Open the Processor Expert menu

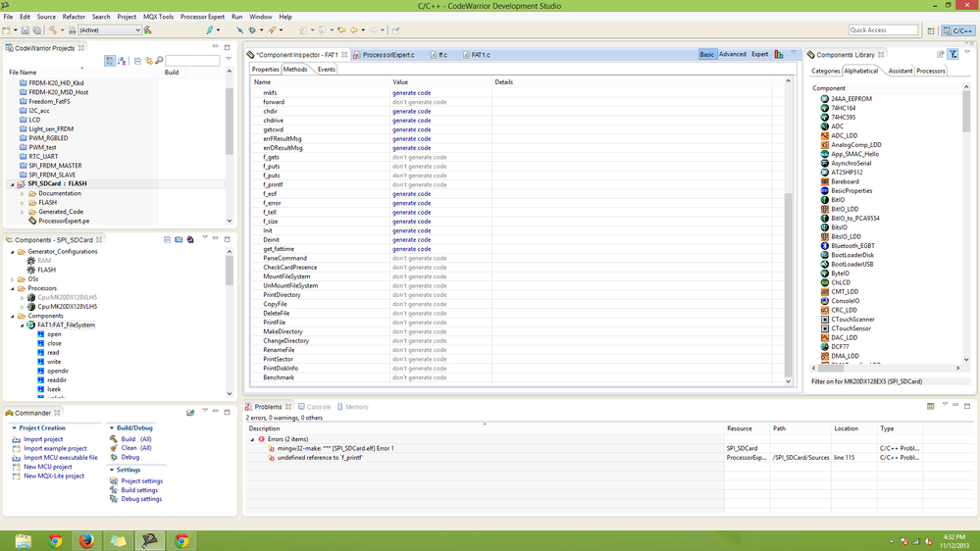coord(202,17)
